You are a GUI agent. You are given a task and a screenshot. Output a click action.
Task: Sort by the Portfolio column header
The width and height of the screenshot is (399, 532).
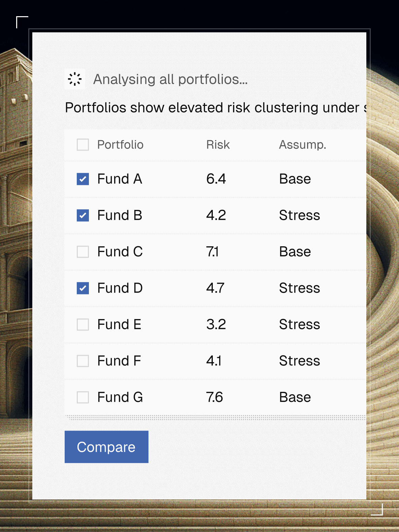[x=120, y=145]
